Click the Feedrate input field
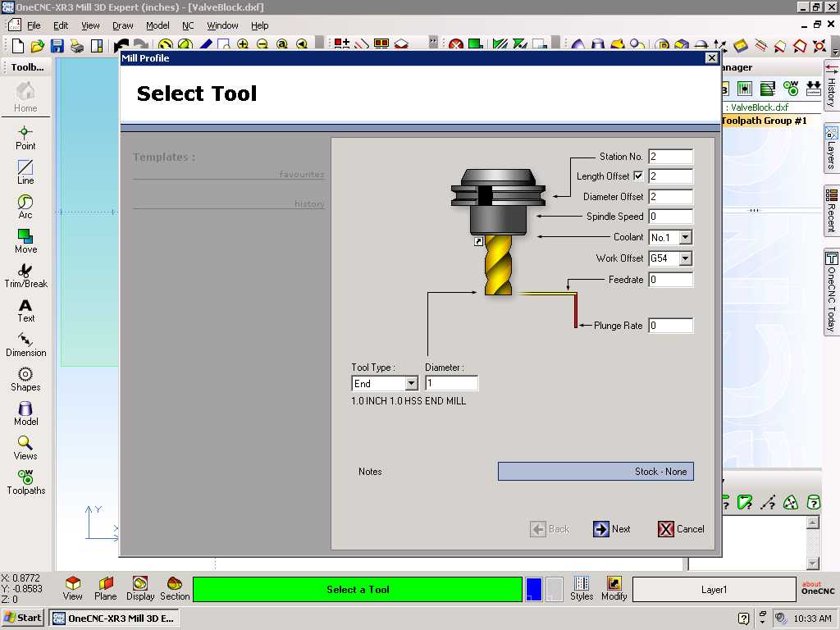Viewport: 840px width, 630px height. click(670, 280)
